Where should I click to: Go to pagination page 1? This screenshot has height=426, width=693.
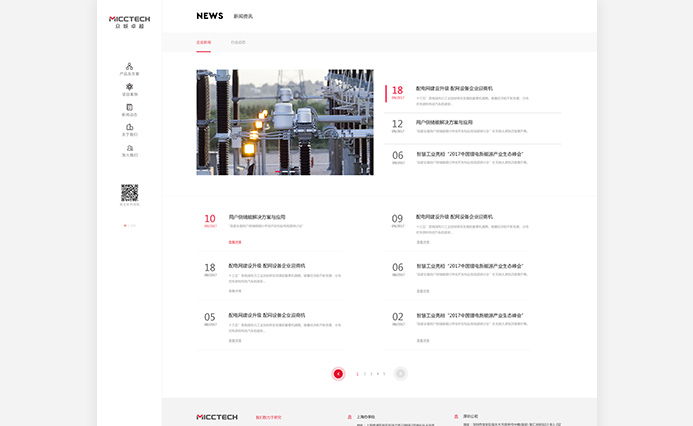pos(357,374)
